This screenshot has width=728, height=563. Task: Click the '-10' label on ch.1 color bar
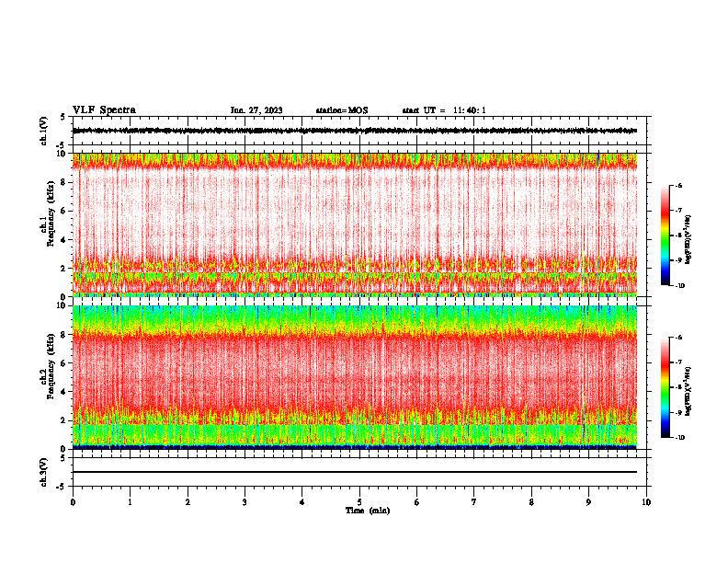pyautogui.click(x=679, y=286)
